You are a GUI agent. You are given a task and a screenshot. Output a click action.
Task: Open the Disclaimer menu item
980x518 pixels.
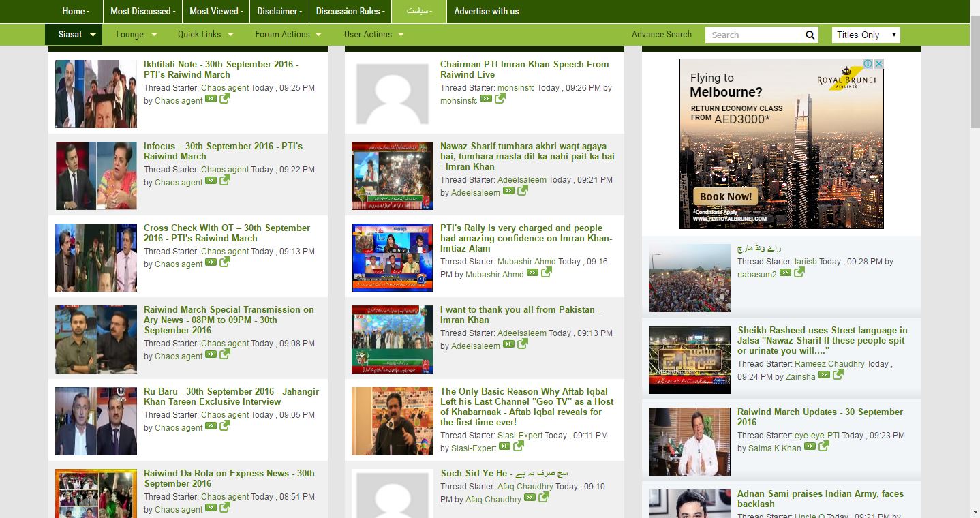coord(279,11)
